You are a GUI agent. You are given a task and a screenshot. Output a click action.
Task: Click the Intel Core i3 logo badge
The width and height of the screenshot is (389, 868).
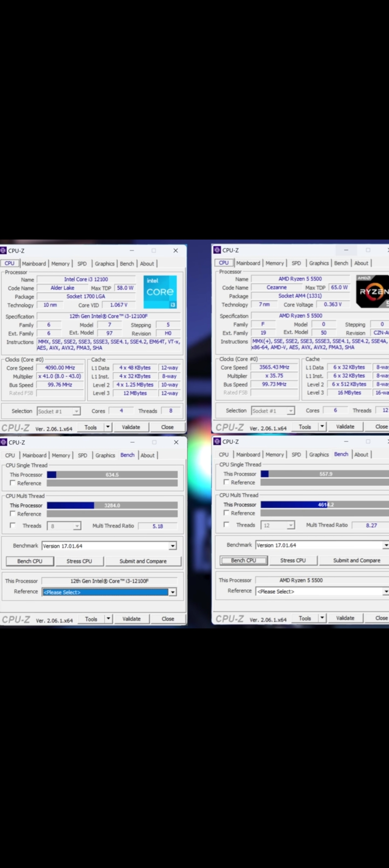click(160, 292)
